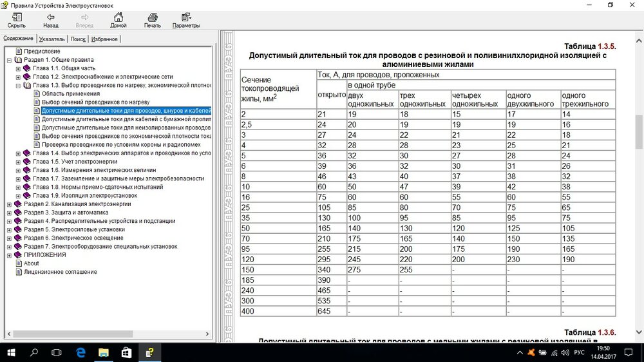
Task: Switch to the Поиск tab
Action: click(x=78, y=39)
